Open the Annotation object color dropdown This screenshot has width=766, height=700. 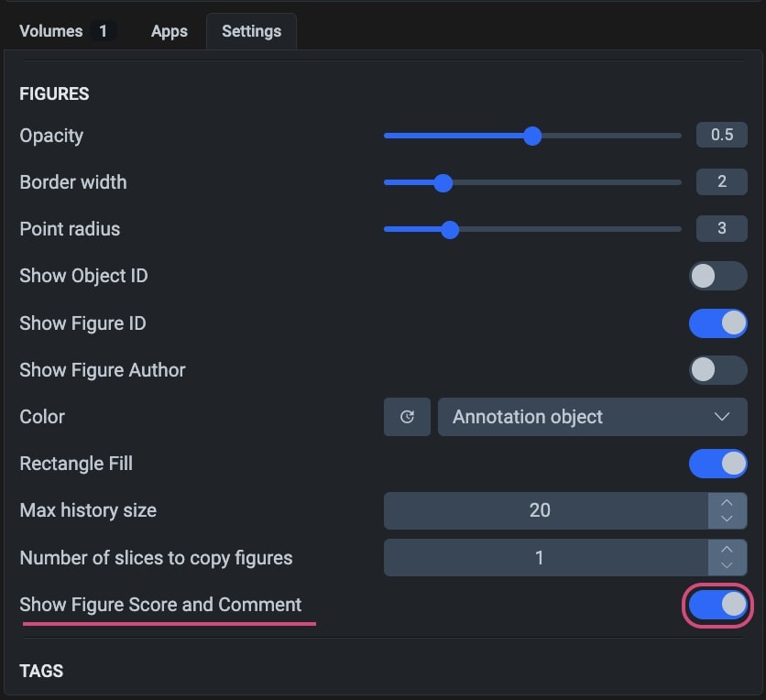click(x=592, y=417)
